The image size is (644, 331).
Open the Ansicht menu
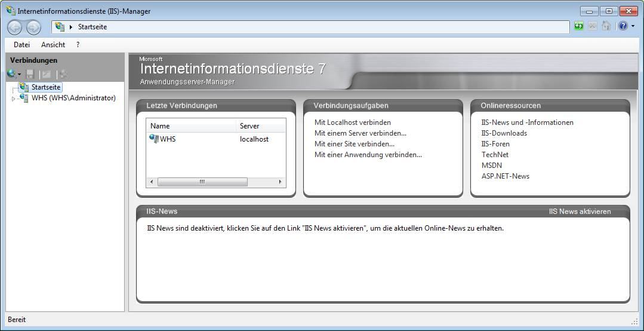click(x=53, y=45)
